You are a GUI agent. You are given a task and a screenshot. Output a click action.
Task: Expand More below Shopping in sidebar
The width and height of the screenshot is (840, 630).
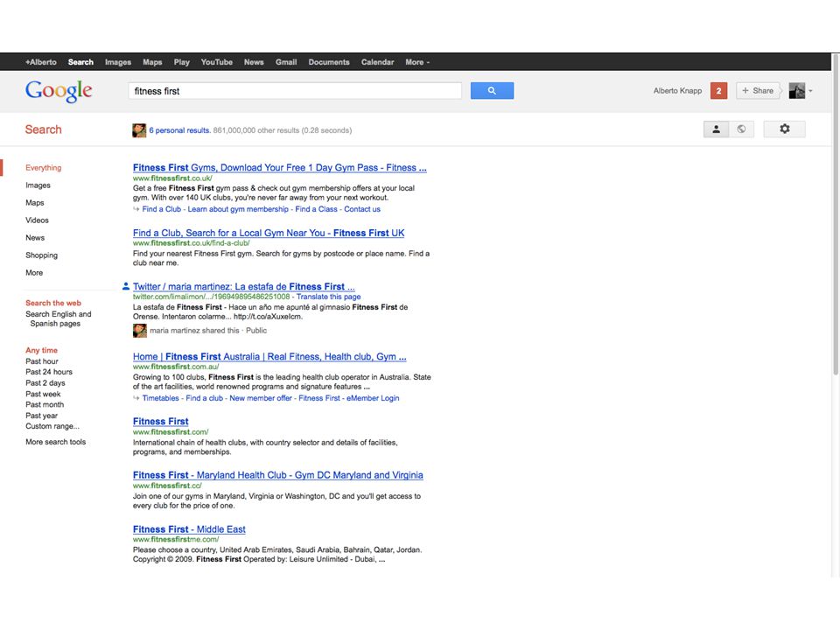click(x=34, y=273)
